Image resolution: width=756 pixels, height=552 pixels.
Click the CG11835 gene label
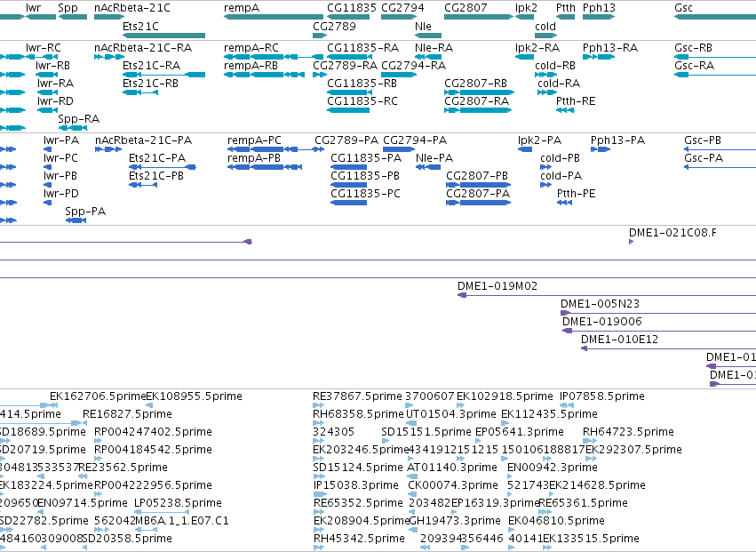point(352,8)
